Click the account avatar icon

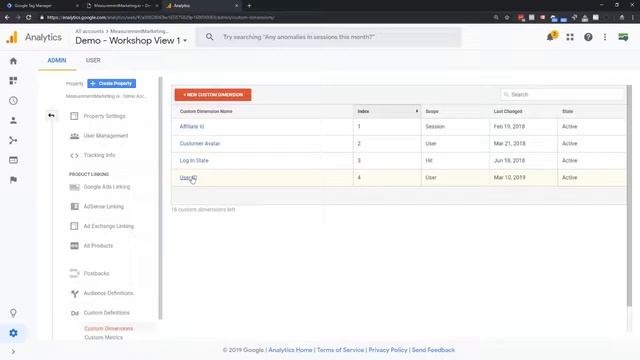[x=623, y=37]
